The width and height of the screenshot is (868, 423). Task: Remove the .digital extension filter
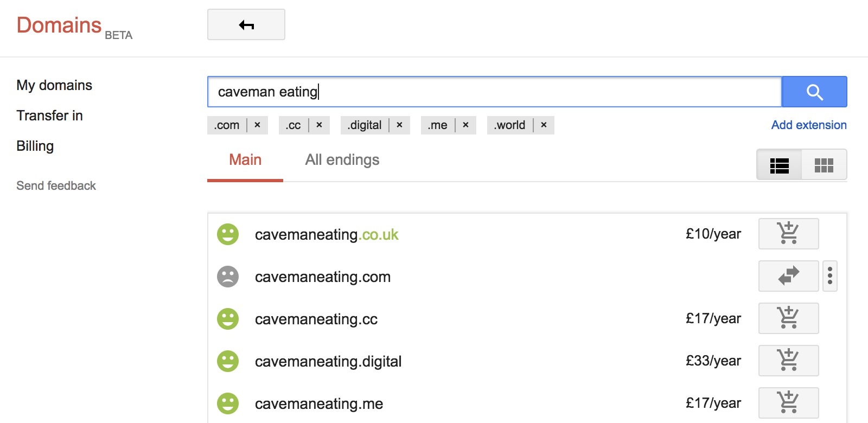(x=399, y=125)
